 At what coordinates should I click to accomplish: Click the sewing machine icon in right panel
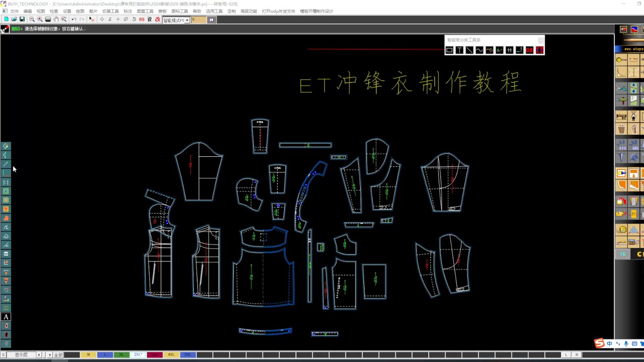click(621, 117)
